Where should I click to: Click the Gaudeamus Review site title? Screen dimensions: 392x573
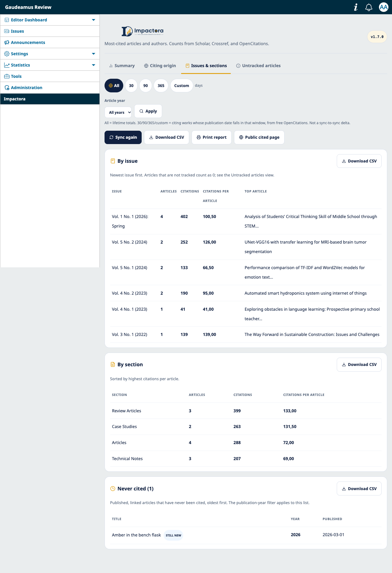click(28, 7)
